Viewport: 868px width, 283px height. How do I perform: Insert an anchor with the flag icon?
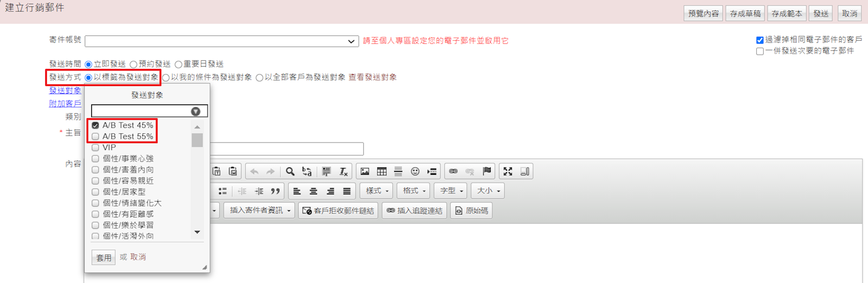point(487,171)
